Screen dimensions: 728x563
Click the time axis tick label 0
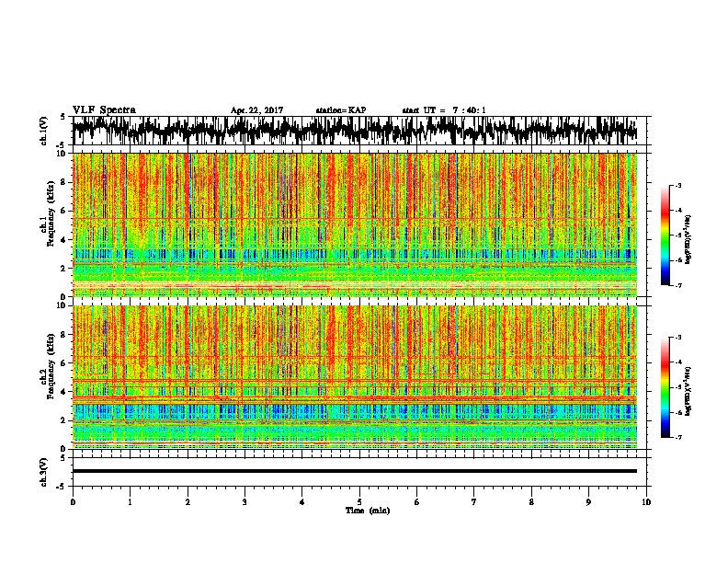click(x=73, y=501)
